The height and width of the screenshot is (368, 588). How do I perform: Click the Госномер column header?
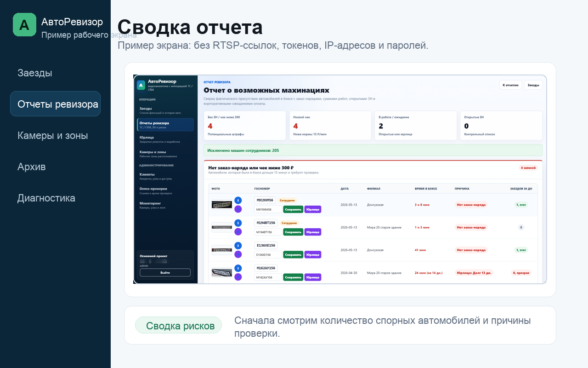(x=262, y=189)
